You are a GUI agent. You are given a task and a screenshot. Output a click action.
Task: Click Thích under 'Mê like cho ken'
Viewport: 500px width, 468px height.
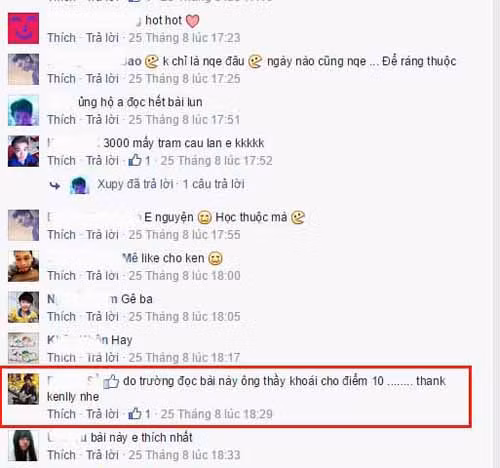pyautogui.click(x=62, y=276)
